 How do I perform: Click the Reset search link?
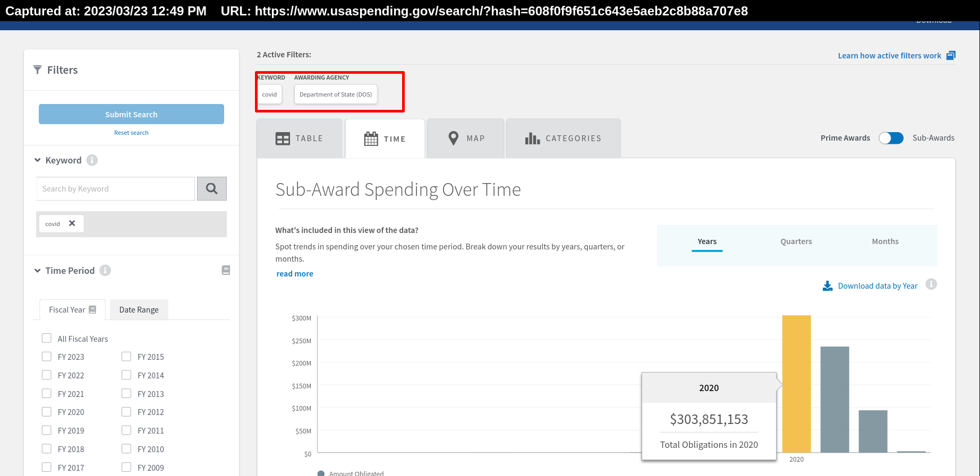[x=131, y=133]
